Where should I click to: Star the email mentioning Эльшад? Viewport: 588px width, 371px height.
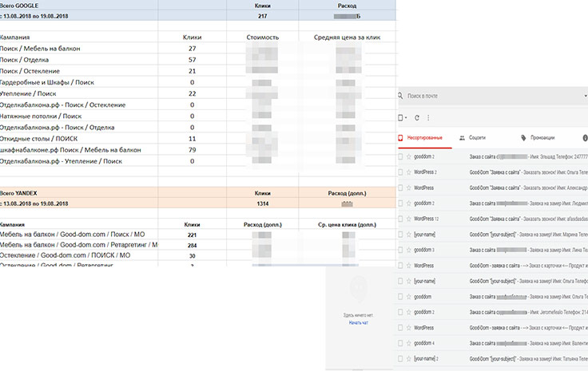pos(409,157)
